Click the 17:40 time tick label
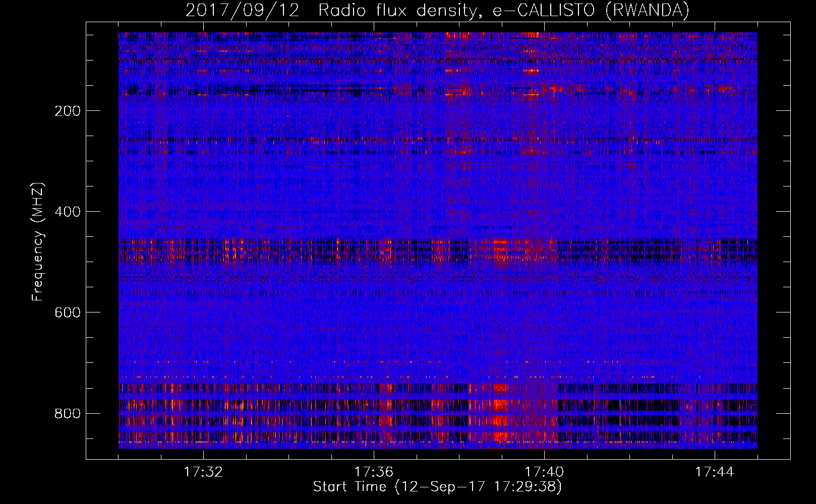816x504 pixels. [544, 472]
